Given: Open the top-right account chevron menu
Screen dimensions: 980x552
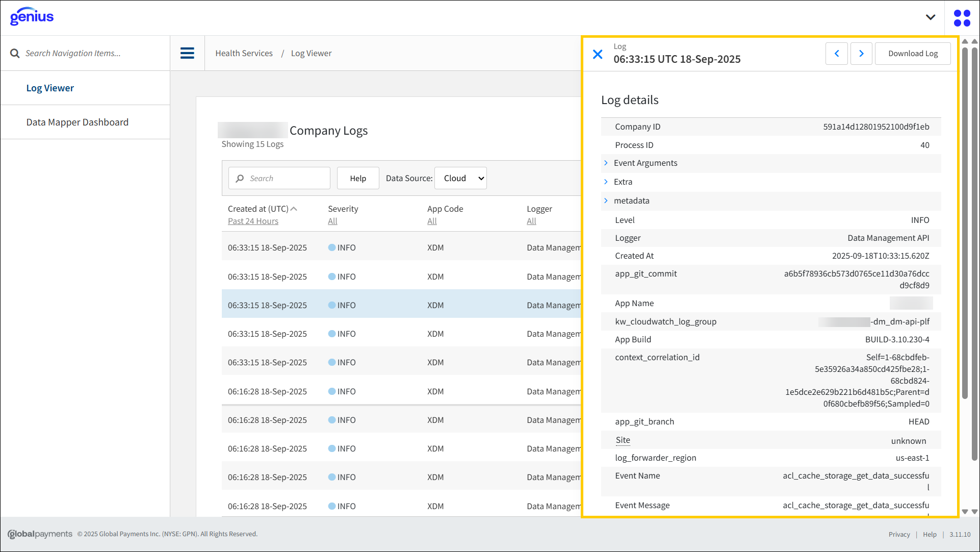Looking at the screenshot, I should click(930, 17).
